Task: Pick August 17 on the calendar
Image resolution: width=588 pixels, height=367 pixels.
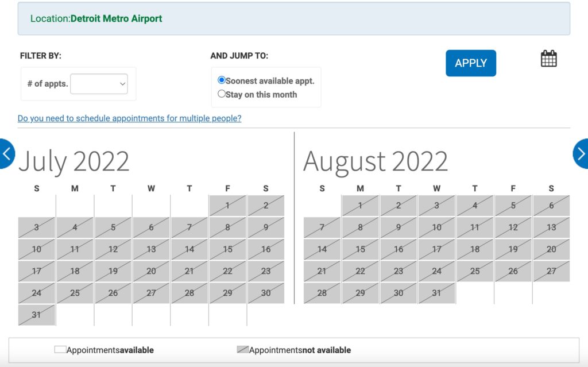Action: pos(436,249)
